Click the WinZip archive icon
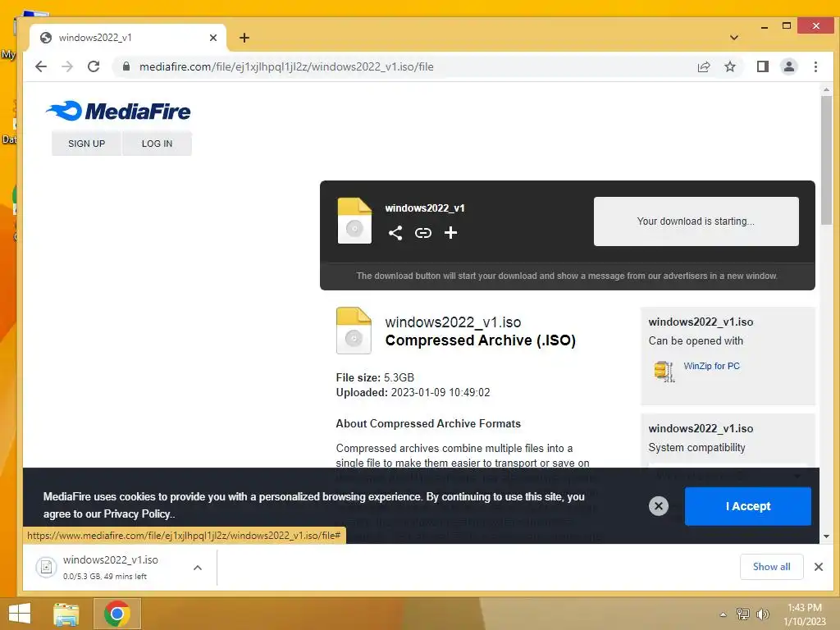840x630 pixels. tap(664, 371)
